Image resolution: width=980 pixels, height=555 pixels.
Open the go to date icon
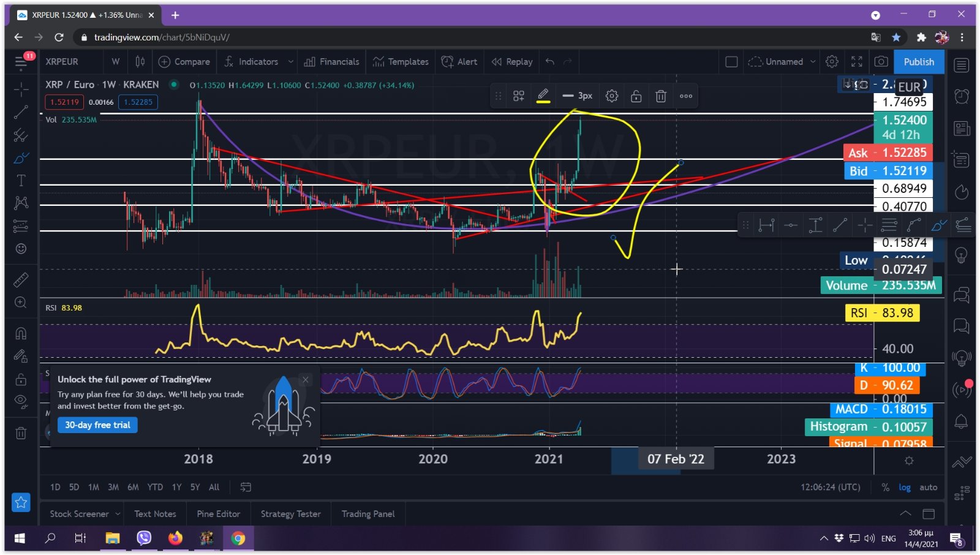coord(246,488)
